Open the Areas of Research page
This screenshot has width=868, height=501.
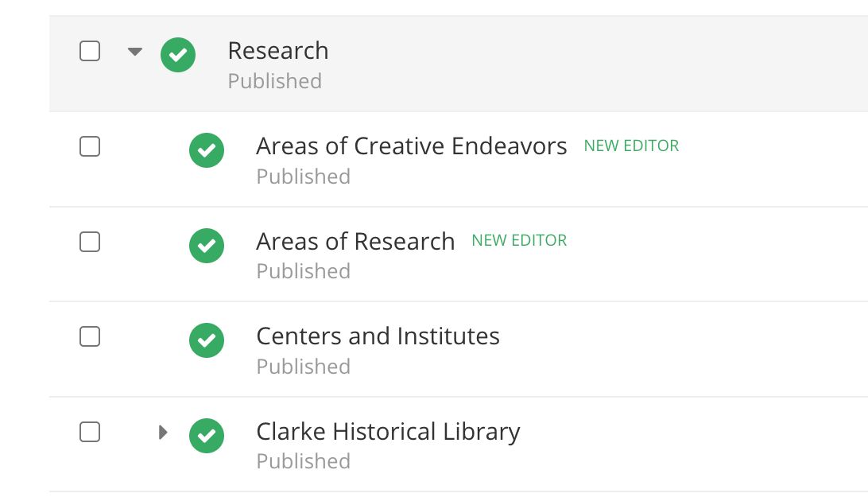355,241
